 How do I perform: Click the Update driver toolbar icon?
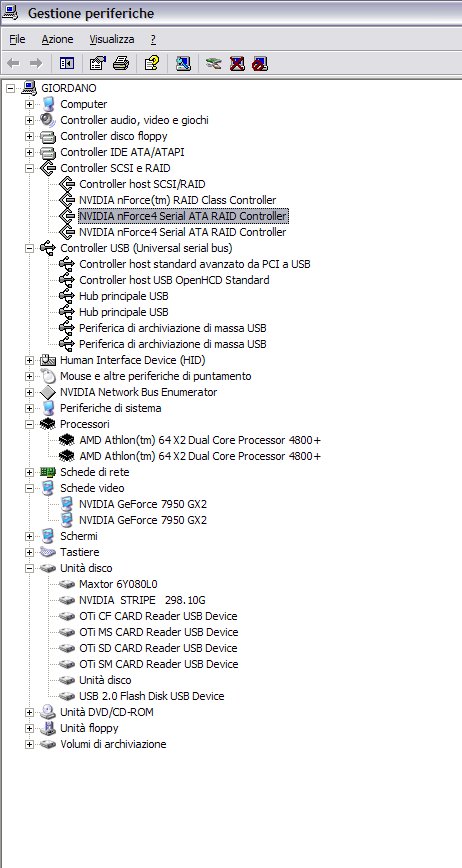[213, 64]
